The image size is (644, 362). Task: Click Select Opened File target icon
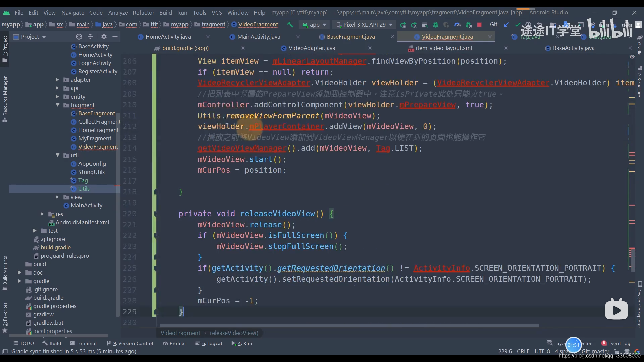79,37
